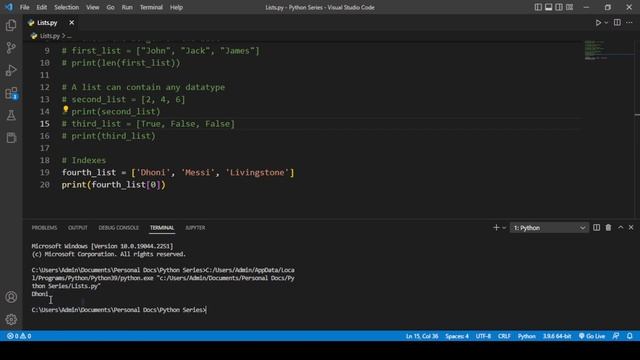This screenshot has height=360, width=640.
Task: Open the Go menu
Action: coord(110,7)
